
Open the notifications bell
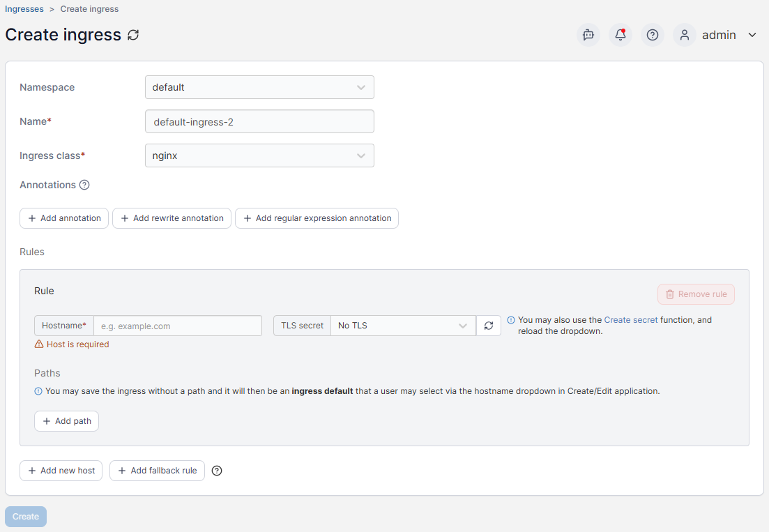pyautogui.click(x=620, y=35)
